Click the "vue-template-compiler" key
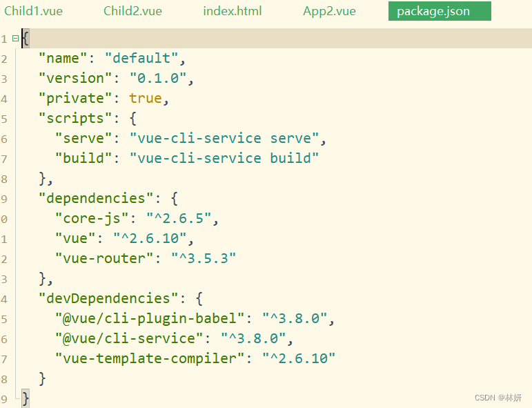This screenshot has height=408, width=532. 150,359
